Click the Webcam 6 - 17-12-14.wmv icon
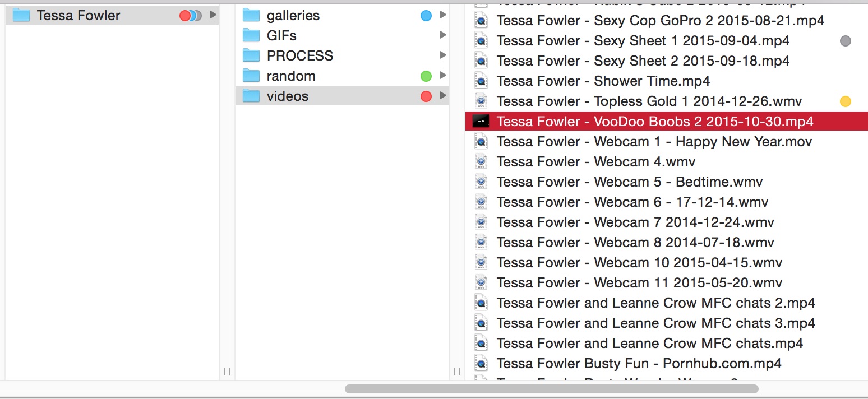 (x=481, y=202)
